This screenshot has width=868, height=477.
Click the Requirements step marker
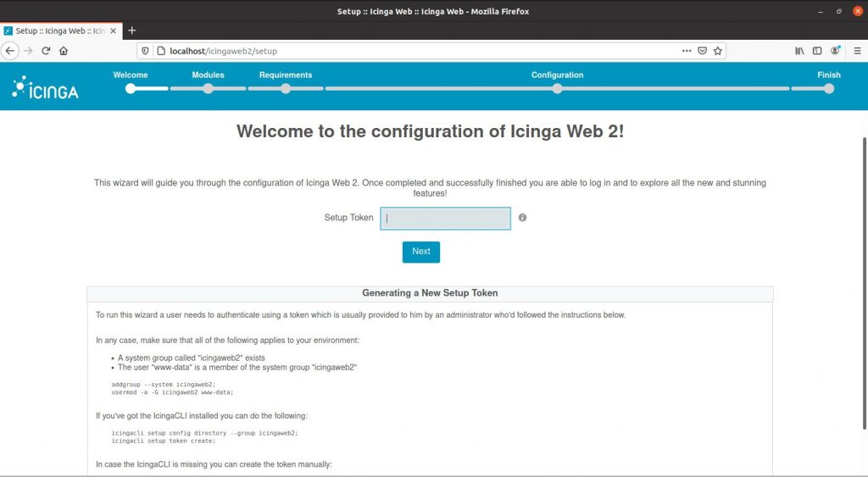point(286,89)
